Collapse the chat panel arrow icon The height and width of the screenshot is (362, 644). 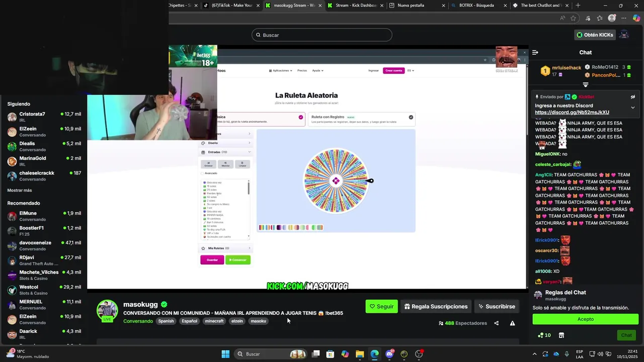(x=535, y=52)
